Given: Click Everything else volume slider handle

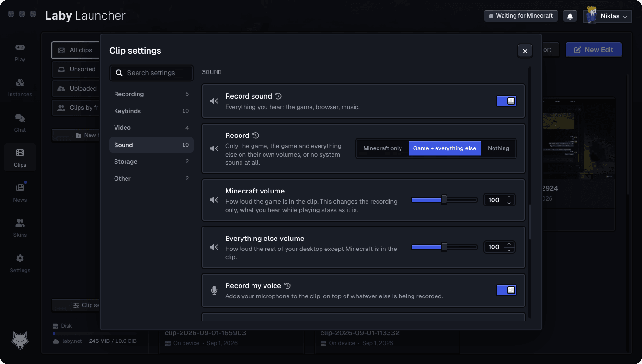Looking at the screenshot, I should (x=444, y=247).
